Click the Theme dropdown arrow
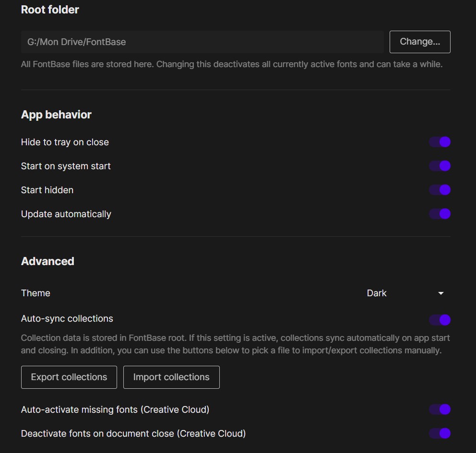 (440, 293)
